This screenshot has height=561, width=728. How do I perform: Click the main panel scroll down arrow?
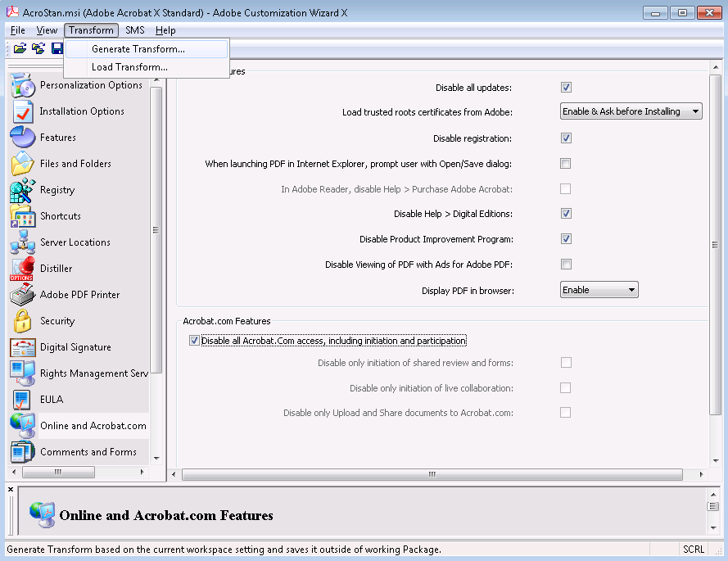(x=716, y=461)
